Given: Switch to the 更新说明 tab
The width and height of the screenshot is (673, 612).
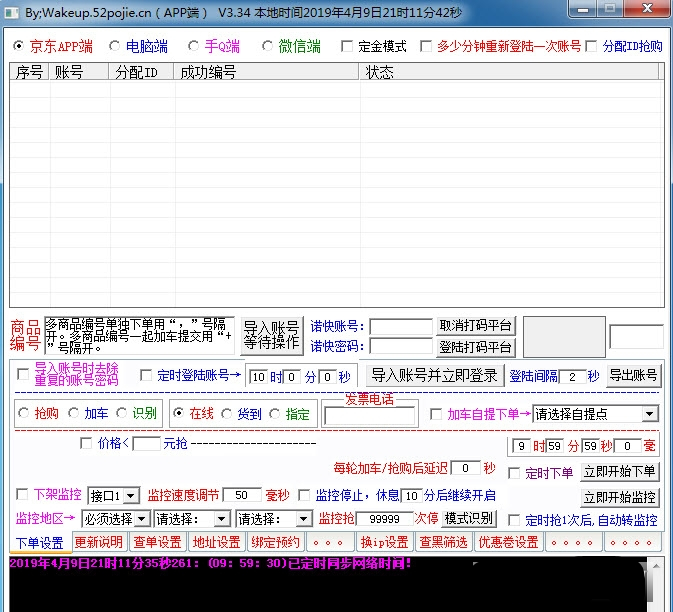Looking at the screenshot, I should tap(99, 542).
